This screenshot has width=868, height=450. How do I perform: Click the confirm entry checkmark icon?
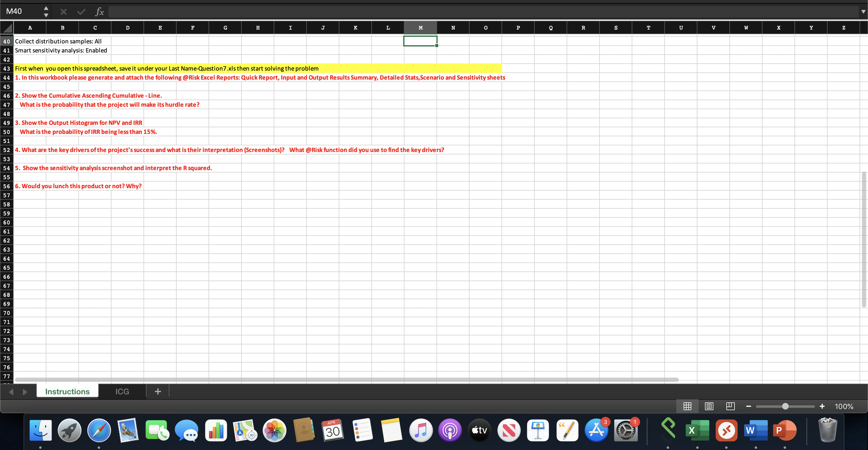coord(81,12)
